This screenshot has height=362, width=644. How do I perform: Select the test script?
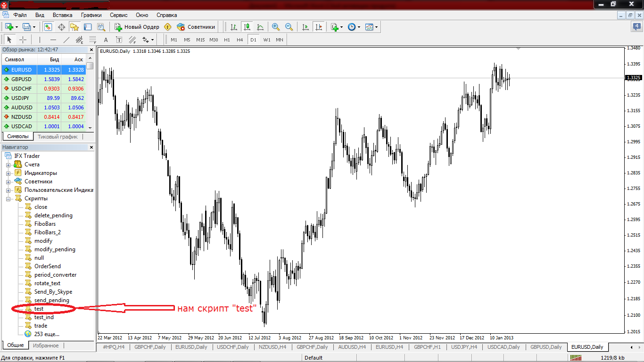39,309
